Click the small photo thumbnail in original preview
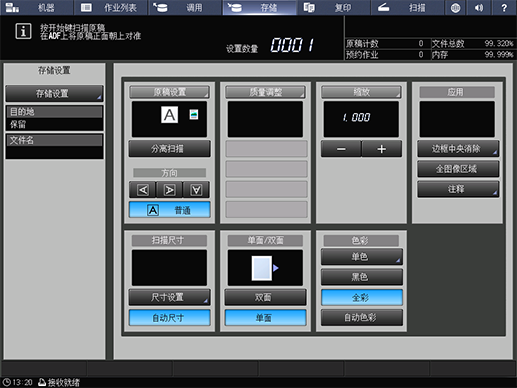517x388 pixels. point(194,114)
